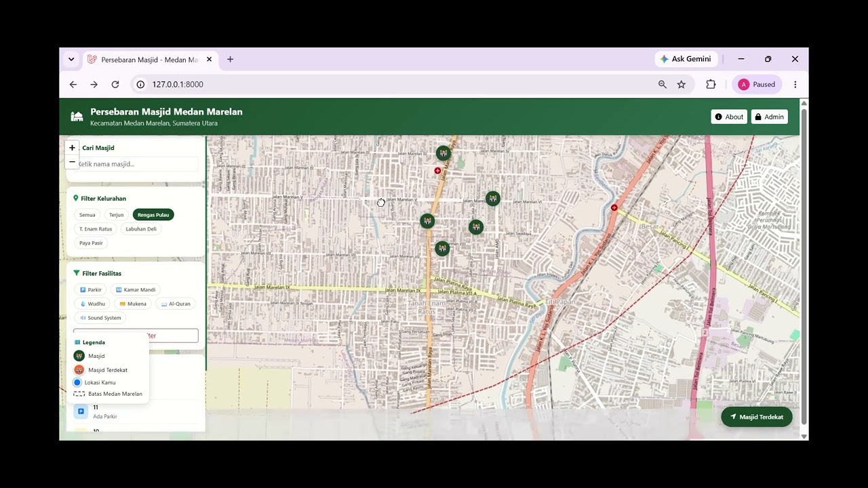Select the Semua kelurahan filter chip
Viewport: 868px width, 488px height.
point(87,215)
